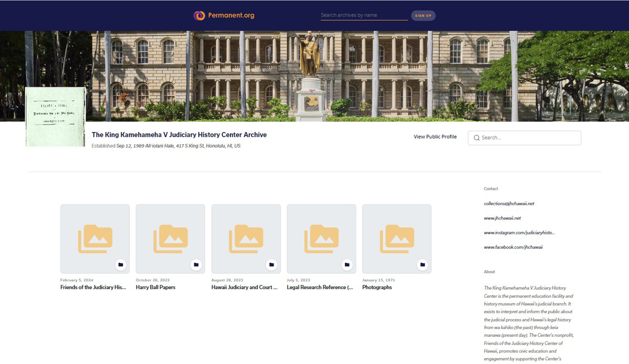This screenshot has height=364, width=629.
Task: Open the archive profile picture thumbnail
Action: click(x=55, y=117)
